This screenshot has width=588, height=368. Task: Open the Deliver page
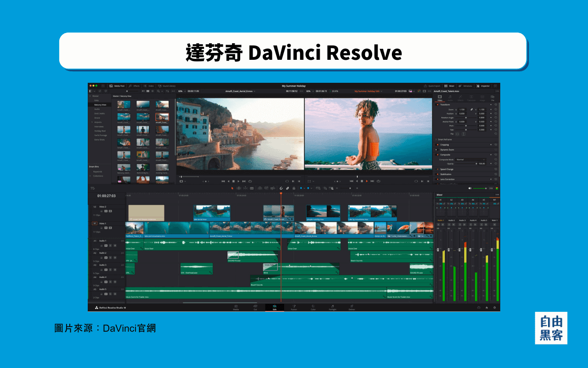352,307
